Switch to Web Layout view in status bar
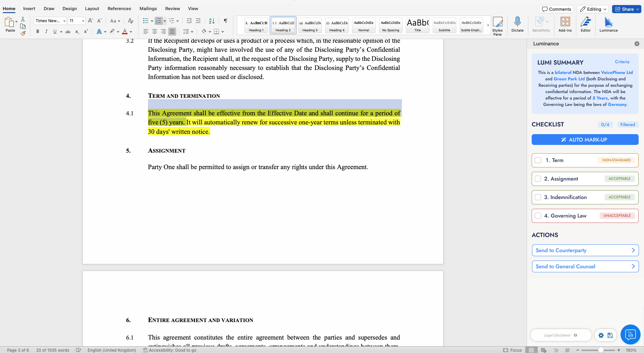Viewport: 644px width, 353px height. point(543,350)
